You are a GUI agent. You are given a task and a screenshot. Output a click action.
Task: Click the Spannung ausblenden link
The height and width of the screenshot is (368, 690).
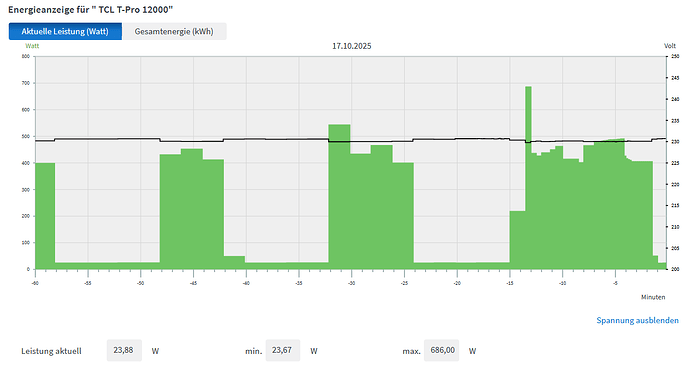coord(637,320)
